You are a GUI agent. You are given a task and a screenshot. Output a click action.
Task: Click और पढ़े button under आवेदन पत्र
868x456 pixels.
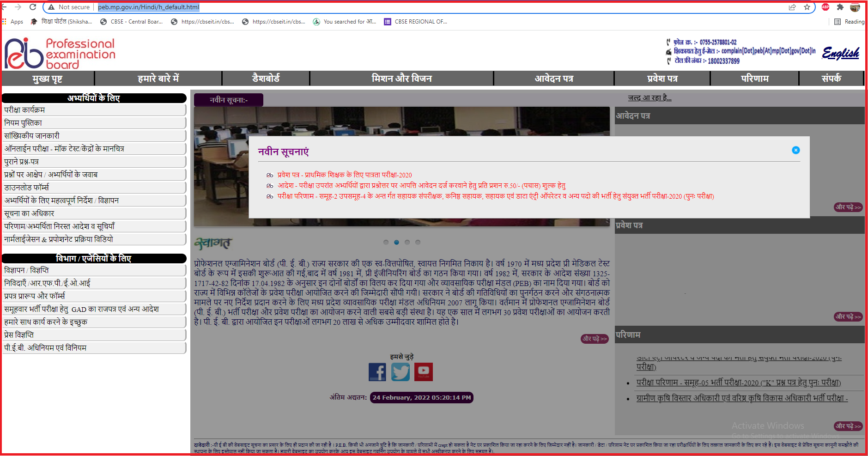[x=848, y=207]
